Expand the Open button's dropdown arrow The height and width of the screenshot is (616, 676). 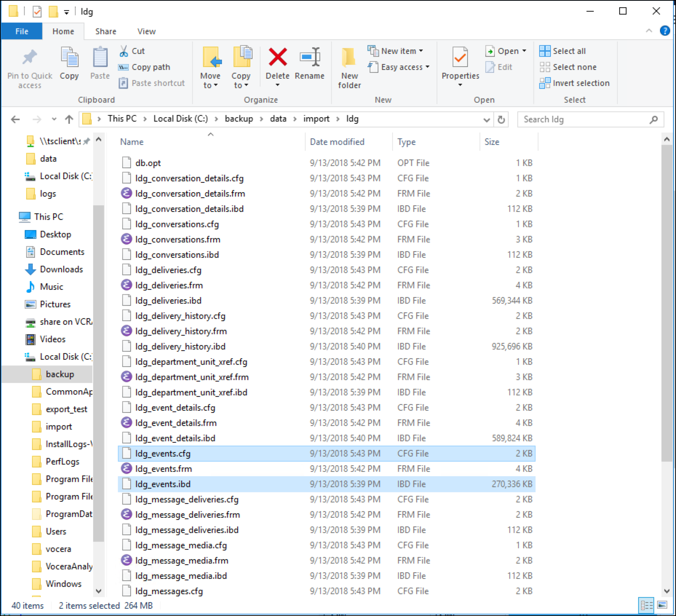(x=524, y=51)
